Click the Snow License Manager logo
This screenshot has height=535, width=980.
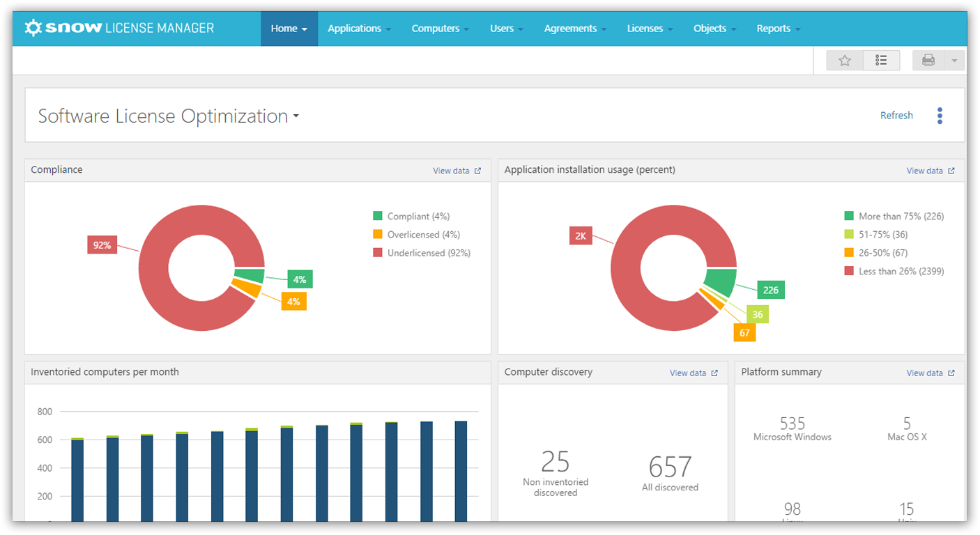(119, 28)
